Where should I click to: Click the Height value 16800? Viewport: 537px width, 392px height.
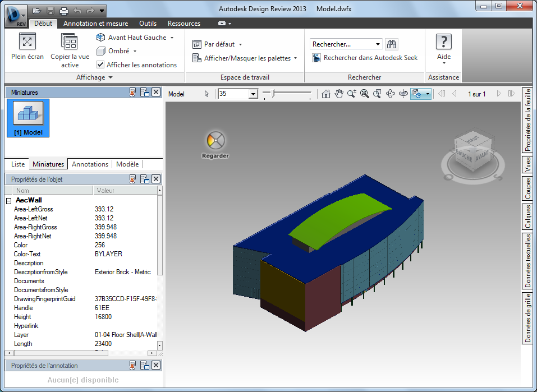103,317
